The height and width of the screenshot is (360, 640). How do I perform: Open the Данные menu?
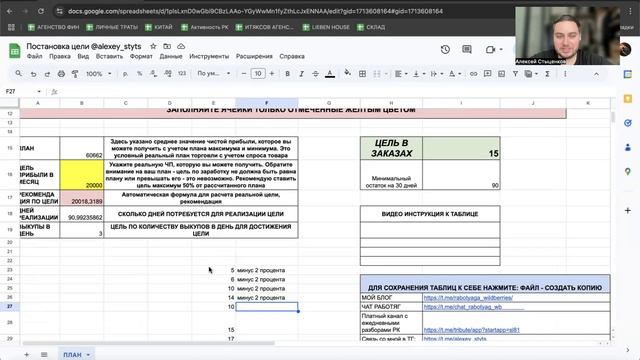click(x=171, y=56)
